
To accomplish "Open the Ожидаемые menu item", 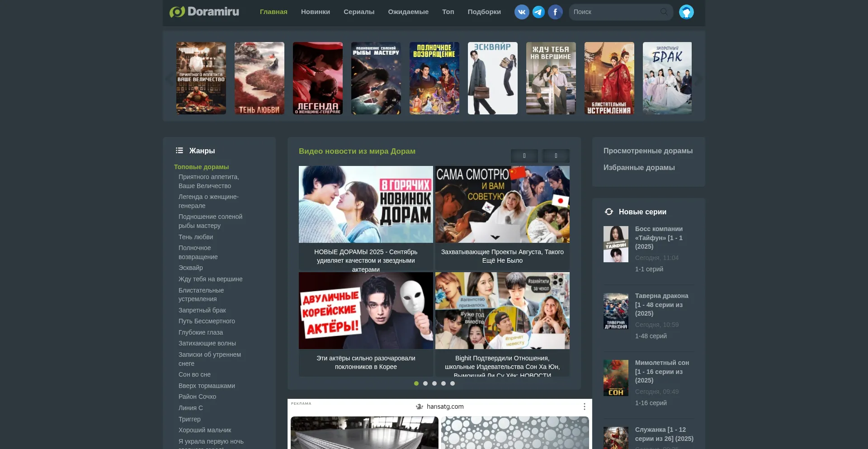I will click(x=408, y=12).
